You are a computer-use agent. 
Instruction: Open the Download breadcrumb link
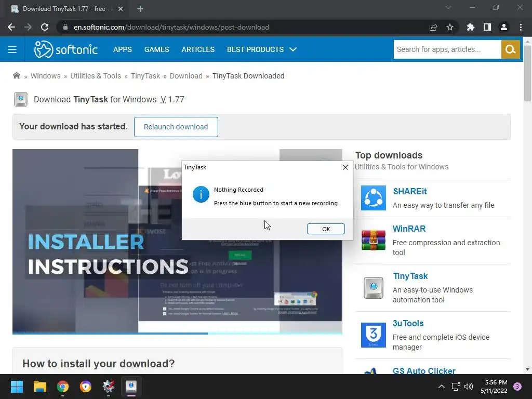186,76
